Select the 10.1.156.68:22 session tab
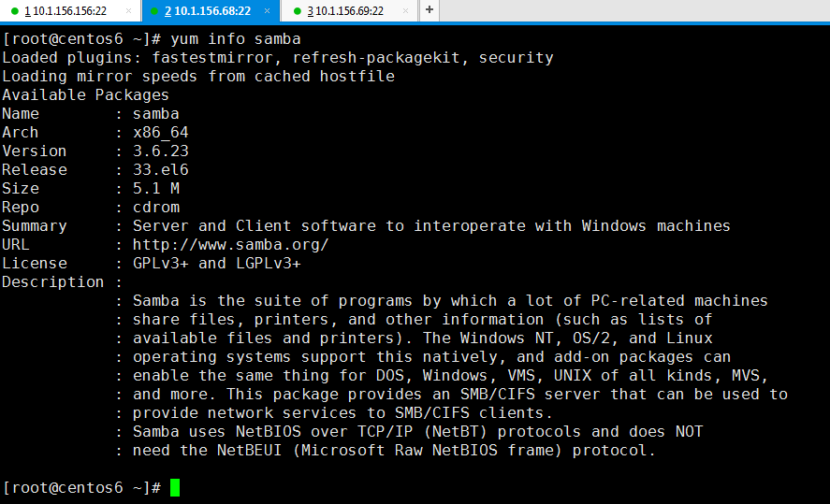 tap(211, 11)
